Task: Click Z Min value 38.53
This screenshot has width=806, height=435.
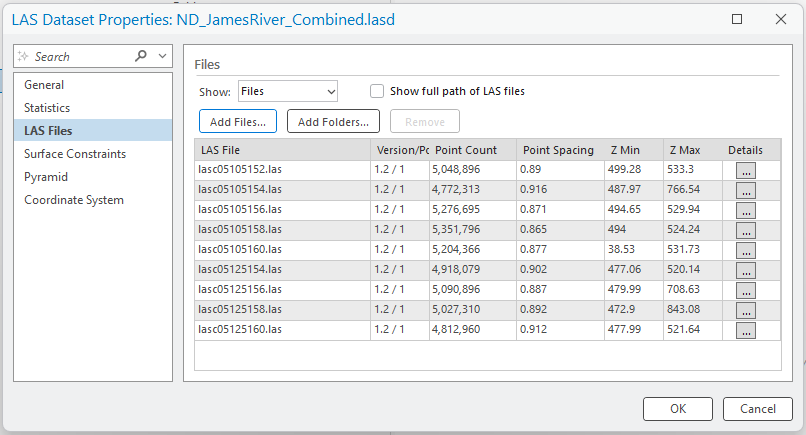Action: [621, 249]
